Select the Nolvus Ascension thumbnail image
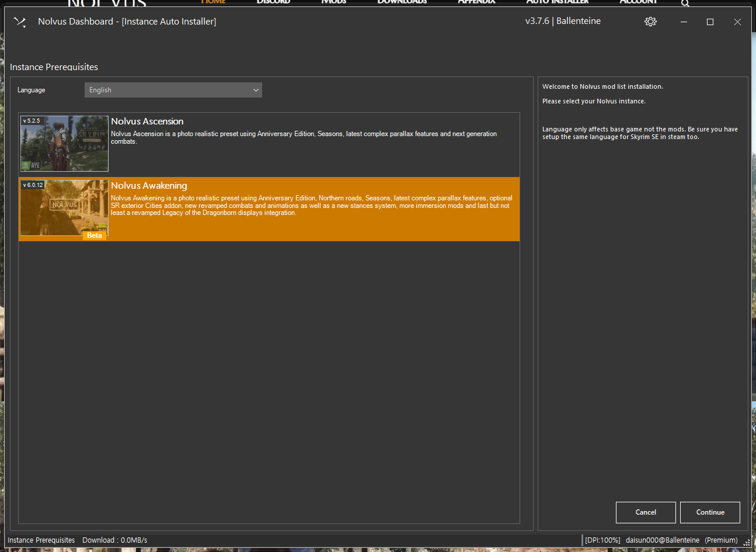 click(64, 144)
